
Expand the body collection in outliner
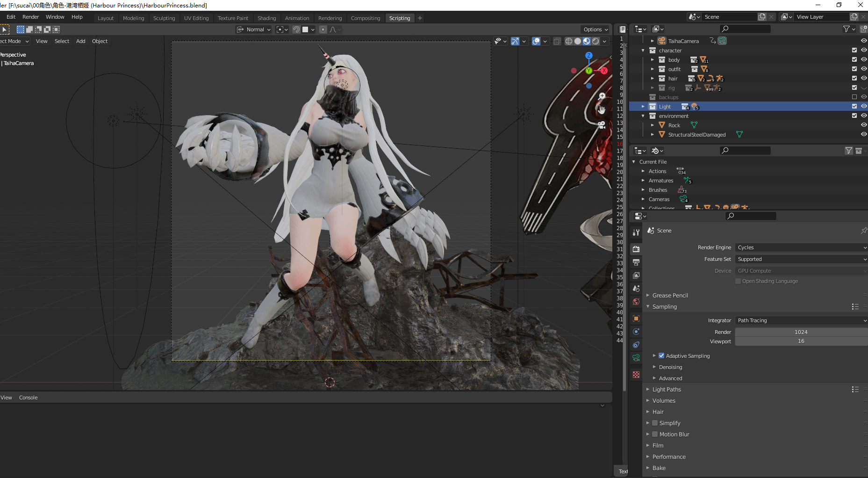(x=653, y=59)
